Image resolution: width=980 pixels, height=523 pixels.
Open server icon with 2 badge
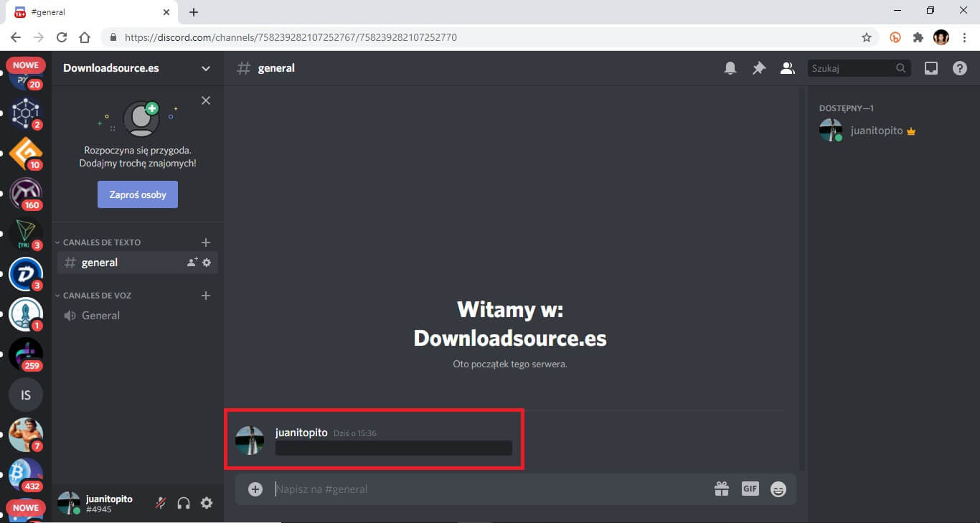[26, 113]
